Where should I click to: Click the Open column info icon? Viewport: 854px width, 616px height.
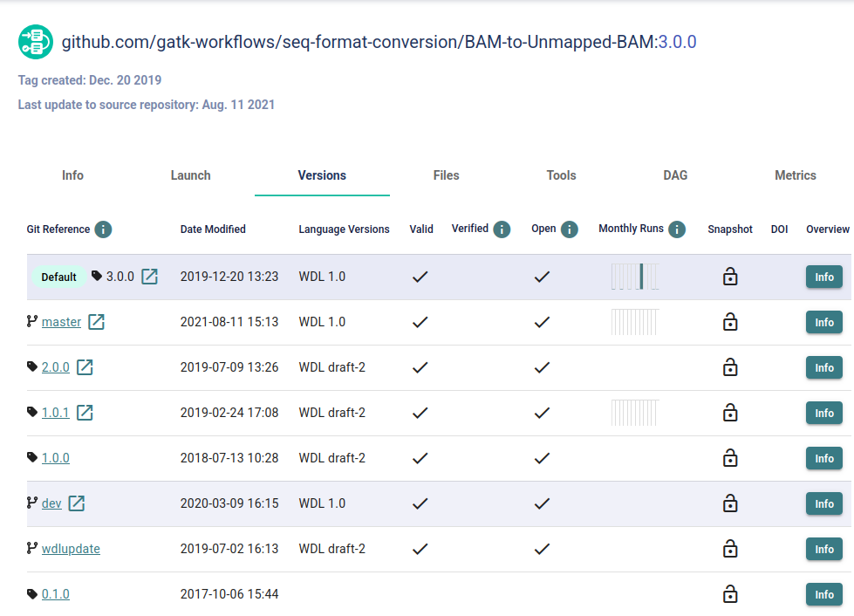click(568, 229)
